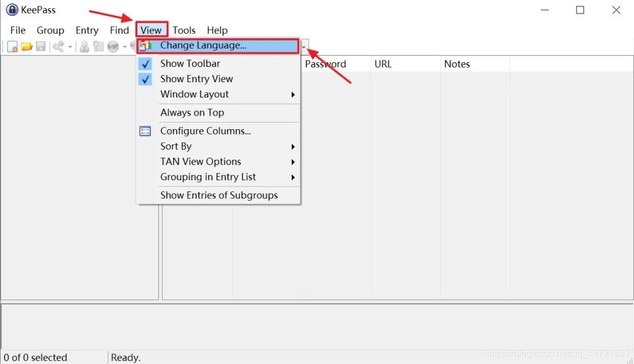Open the File menu
The width and height of the screenshot is (634, 364).
(18, 31)
